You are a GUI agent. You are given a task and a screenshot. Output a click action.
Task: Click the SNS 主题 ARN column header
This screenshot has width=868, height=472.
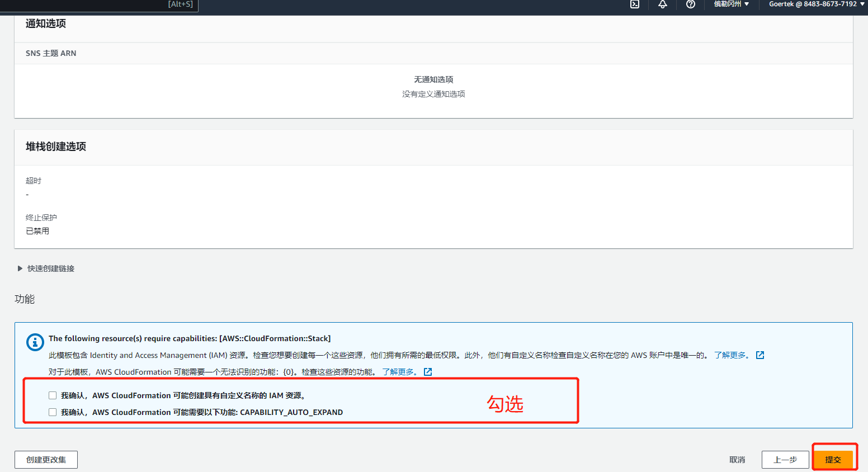pos(51,53)
